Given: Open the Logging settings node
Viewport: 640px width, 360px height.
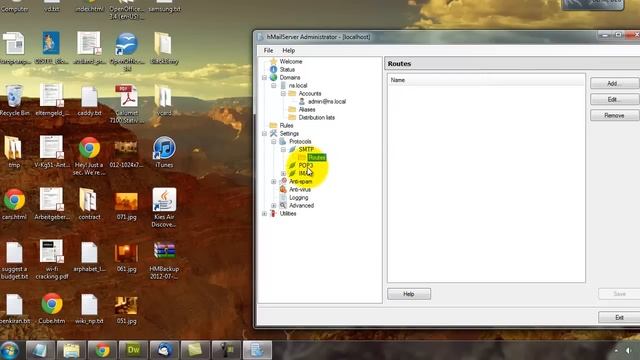Looking at the screenshot, I should pyautogui.click(x=298, y=198).
